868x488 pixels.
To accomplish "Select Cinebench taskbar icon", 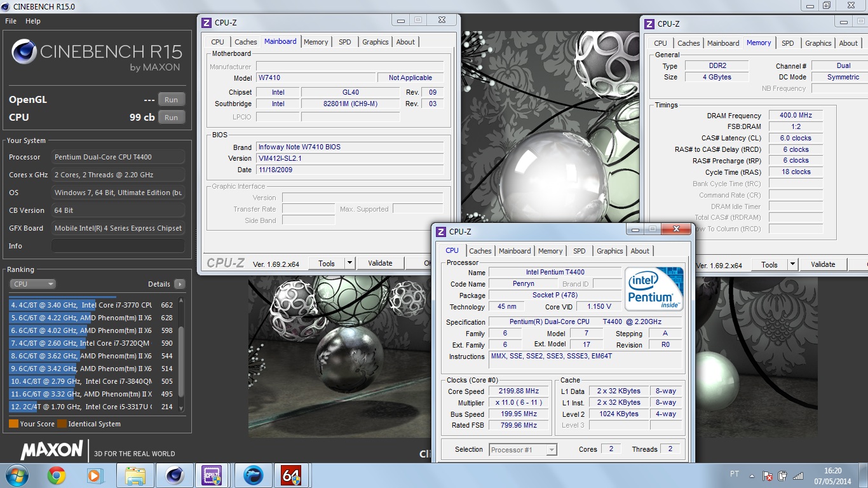I will click(175, 475).
